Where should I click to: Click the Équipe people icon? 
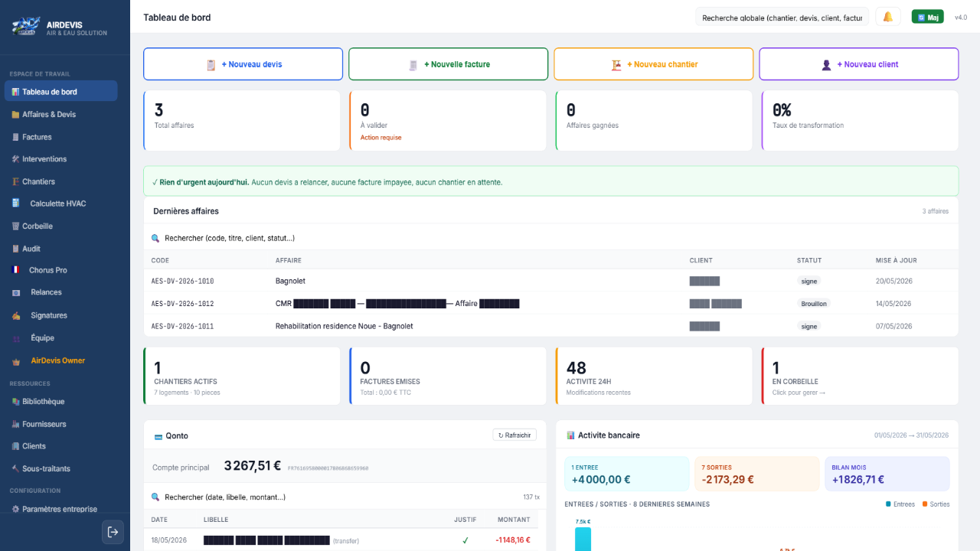point(15,338)
